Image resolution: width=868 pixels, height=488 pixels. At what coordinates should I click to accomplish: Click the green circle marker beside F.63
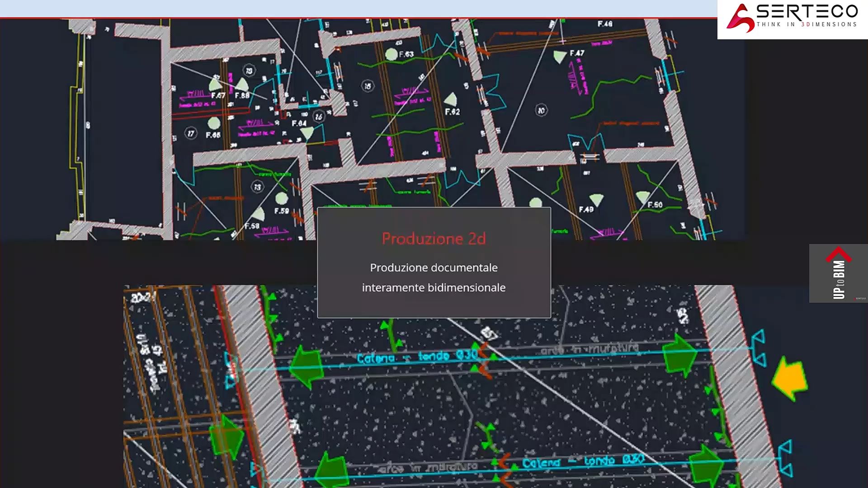[x=392, y=55]
